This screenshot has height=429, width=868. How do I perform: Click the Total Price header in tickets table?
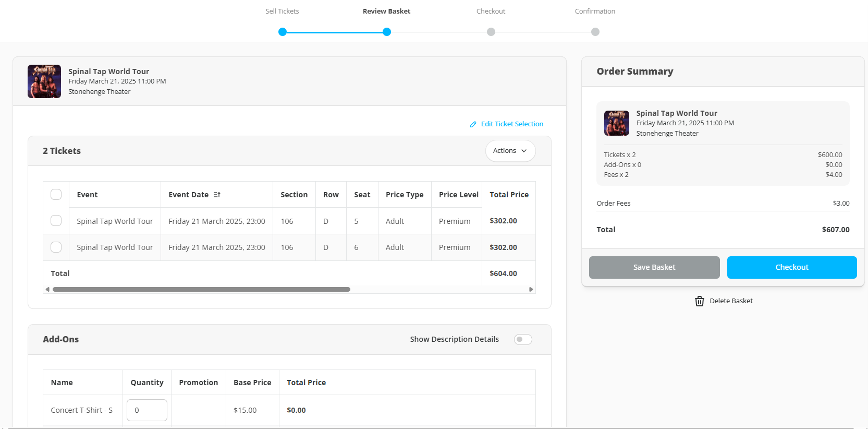(509, 195)
